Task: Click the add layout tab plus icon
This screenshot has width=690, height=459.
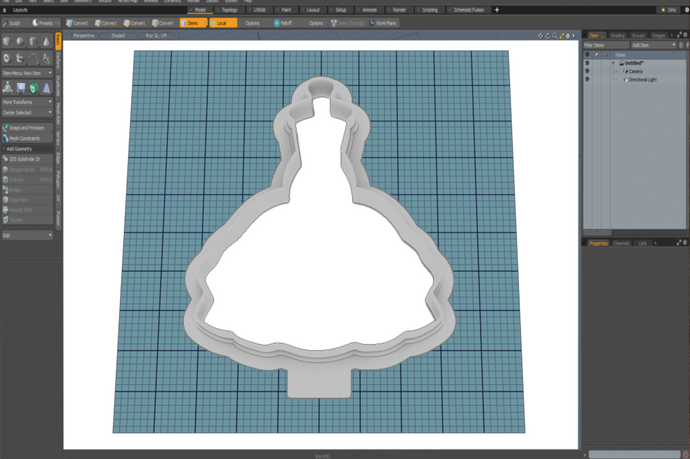Action: (497, 10)
